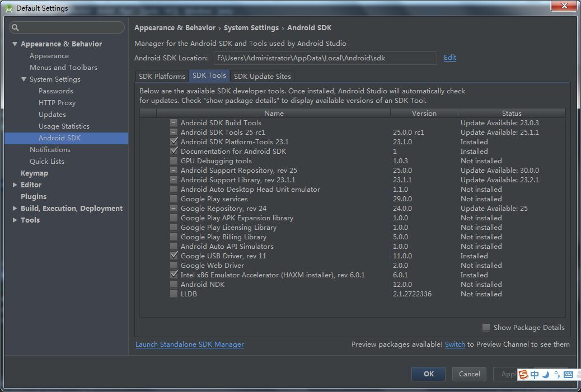Check Google Play APK Expansion library
This screenshot has width=581, height=392.
[x=174, y=218]
